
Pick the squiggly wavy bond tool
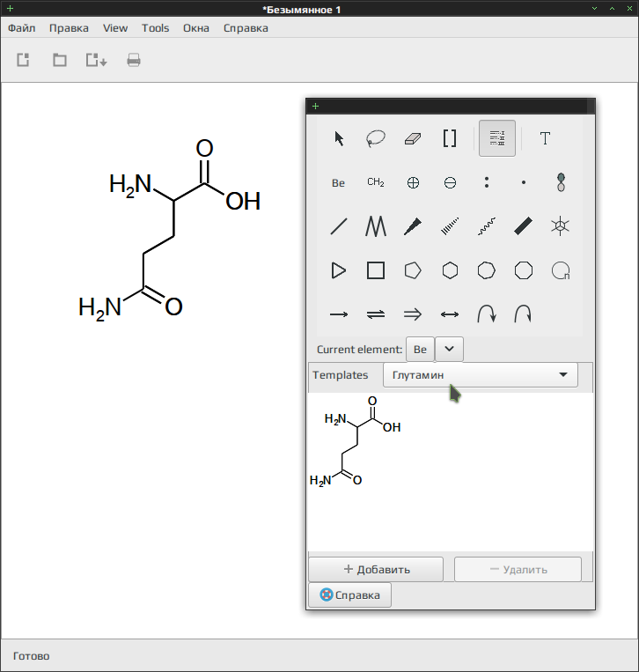pos(487,226)
